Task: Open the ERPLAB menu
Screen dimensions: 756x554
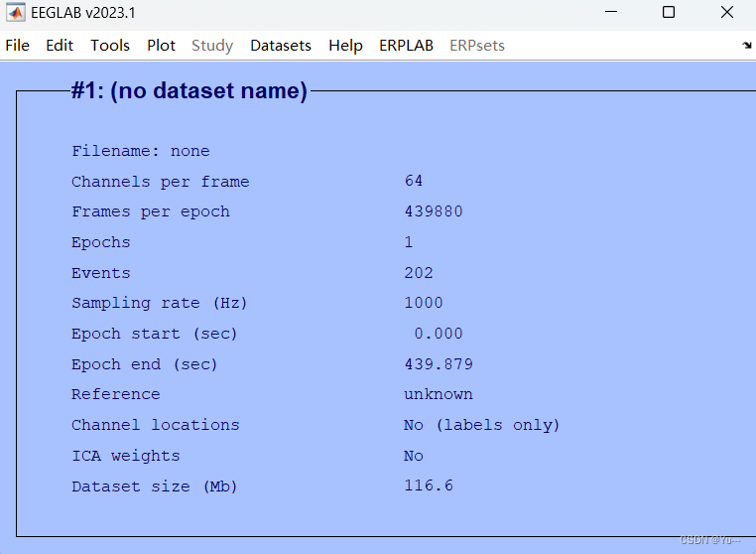Action: (406, 46)
